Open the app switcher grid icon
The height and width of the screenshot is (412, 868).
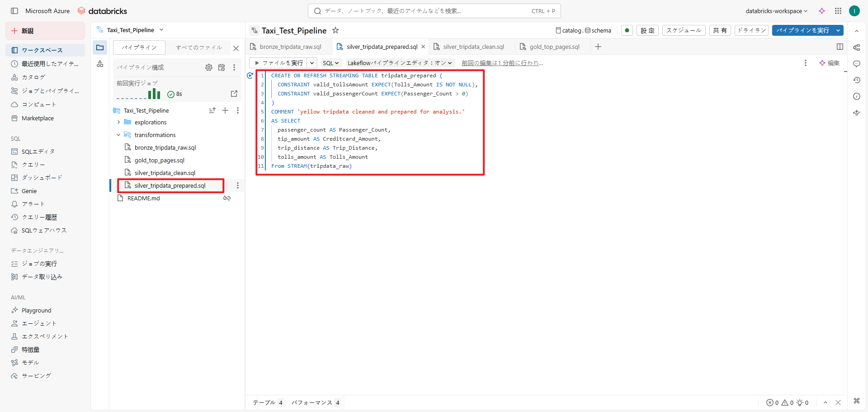click(838, 11)
